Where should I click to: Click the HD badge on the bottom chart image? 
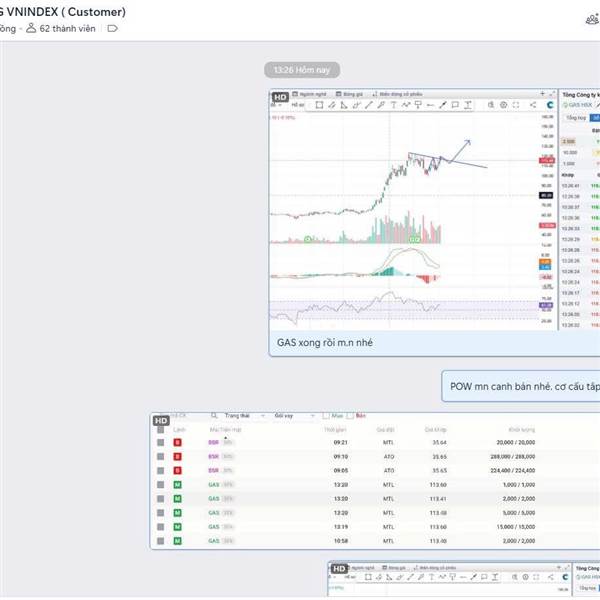coord(339,569)
